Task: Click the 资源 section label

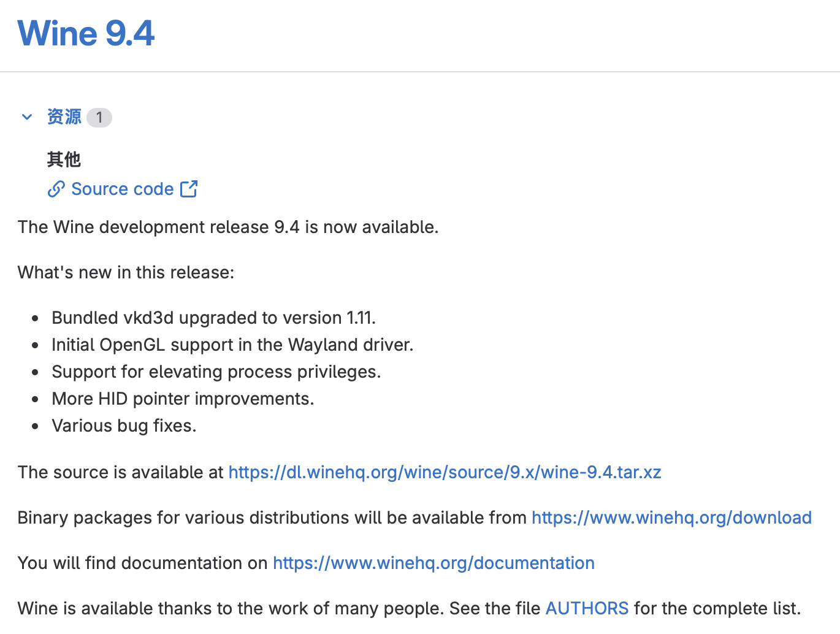Action: point(64,116)
